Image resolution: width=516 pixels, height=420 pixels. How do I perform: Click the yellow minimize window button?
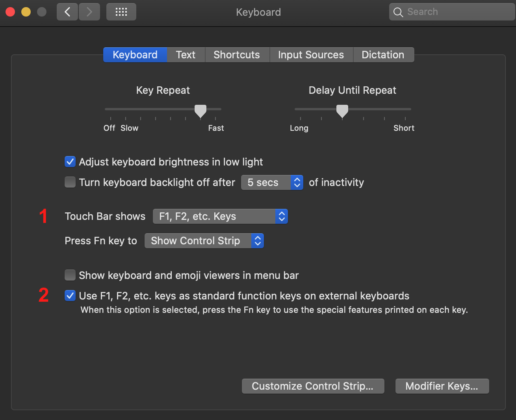point(26,12)
